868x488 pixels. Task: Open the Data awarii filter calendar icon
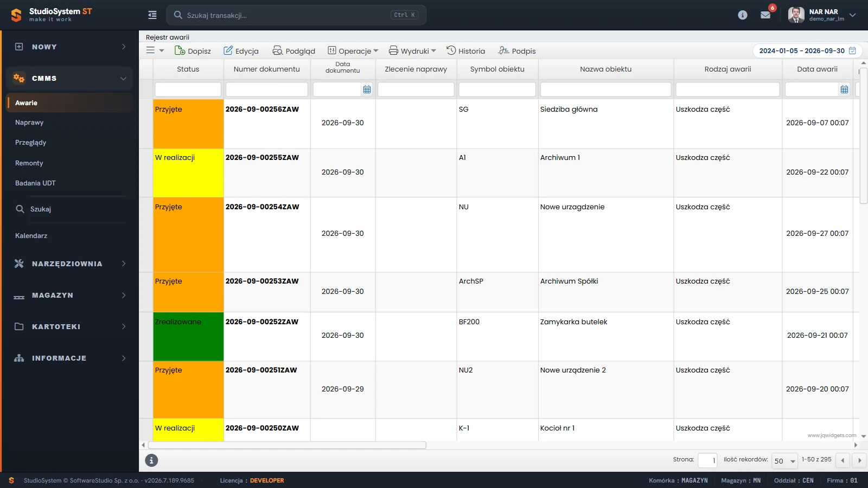click(x=844, y=89)
